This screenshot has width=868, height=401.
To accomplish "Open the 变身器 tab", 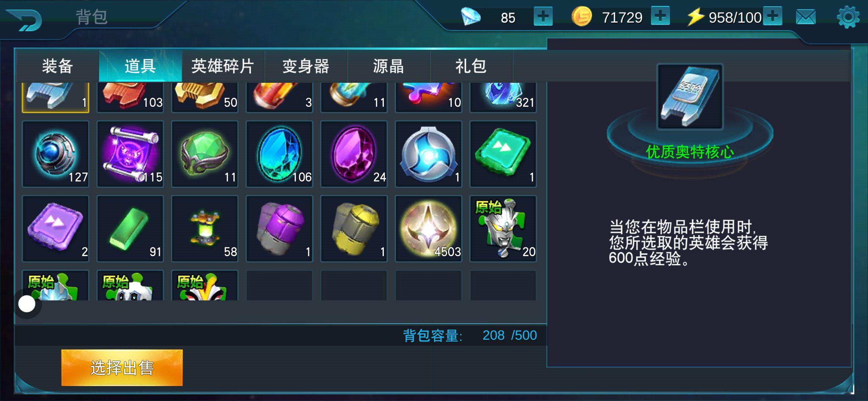I will (306, 66).
